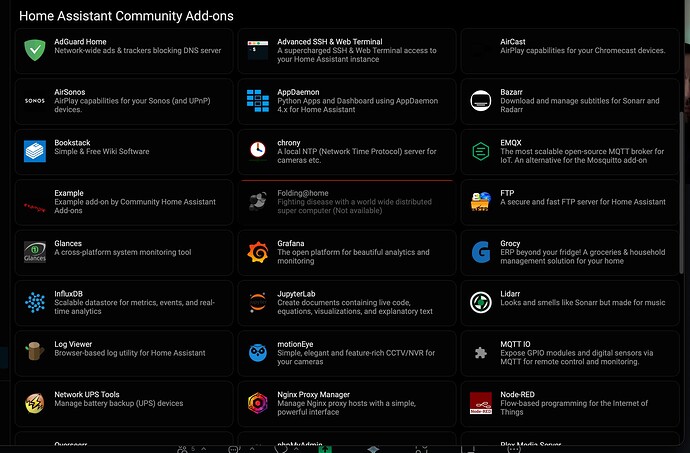Click the 'Grocy' card title
Viewport: 690px width, 453px height.
510,243
